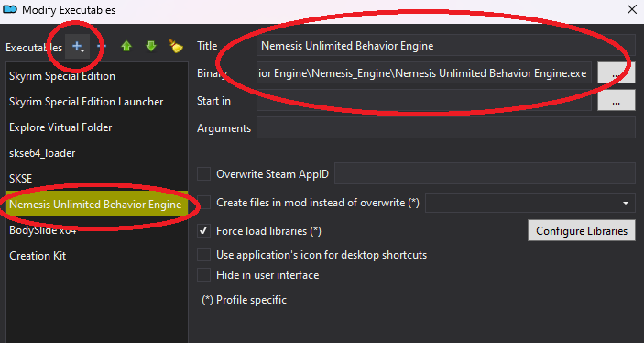
Task: Select Skyrim Special Edition in list
Action: tap(97, 76)
